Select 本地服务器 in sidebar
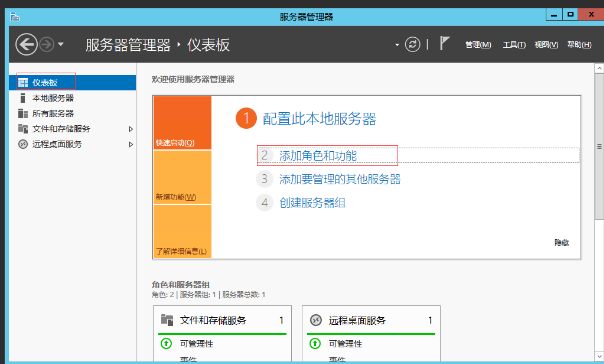604x364 pixels. coord(53,98)
